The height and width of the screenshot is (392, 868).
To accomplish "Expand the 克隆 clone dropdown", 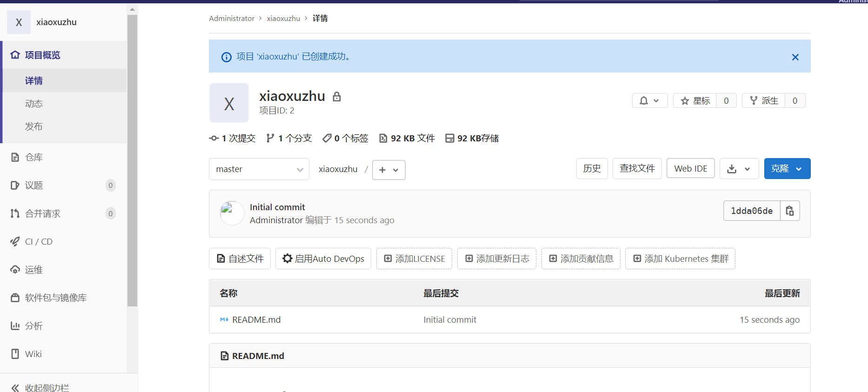I will (787, 168).
